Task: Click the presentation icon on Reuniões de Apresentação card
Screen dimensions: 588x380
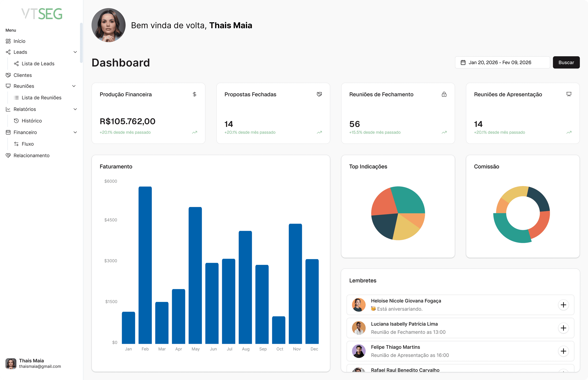Action: (569, 94)
